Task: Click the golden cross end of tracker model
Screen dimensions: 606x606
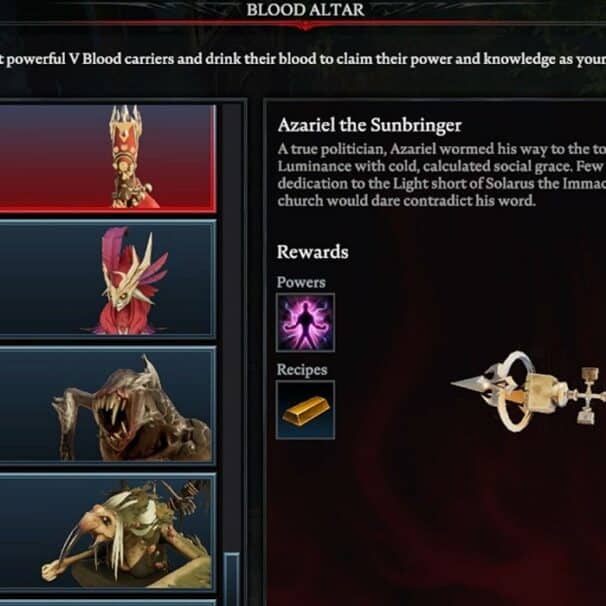Action: click(588, 396)
